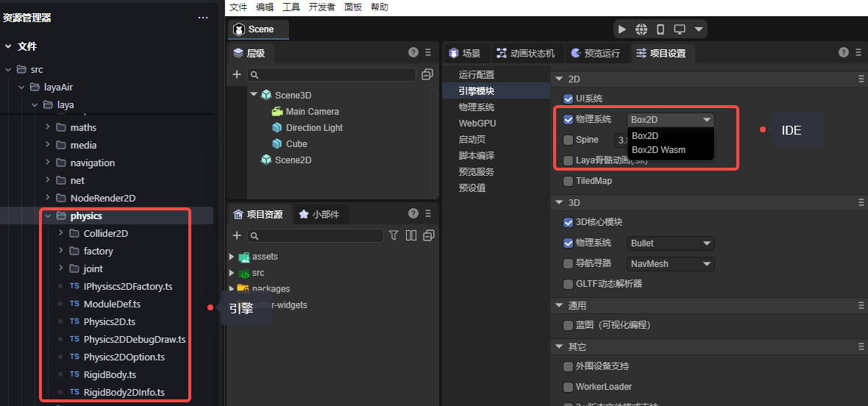The height and width of the screenshot is (406, 868).
Task: Click the globe browser preview icon
Action: pyautogui.click(x=641, y=29)
